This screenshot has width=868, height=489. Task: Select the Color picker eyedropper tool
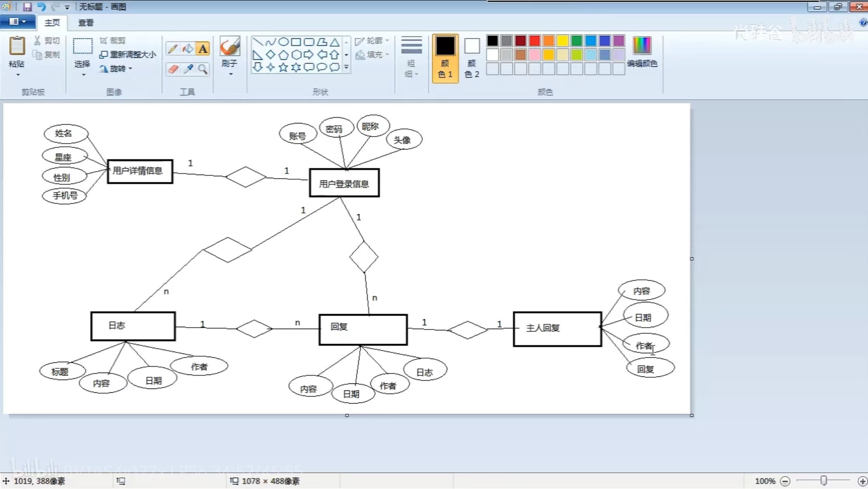tap(188, 69)
